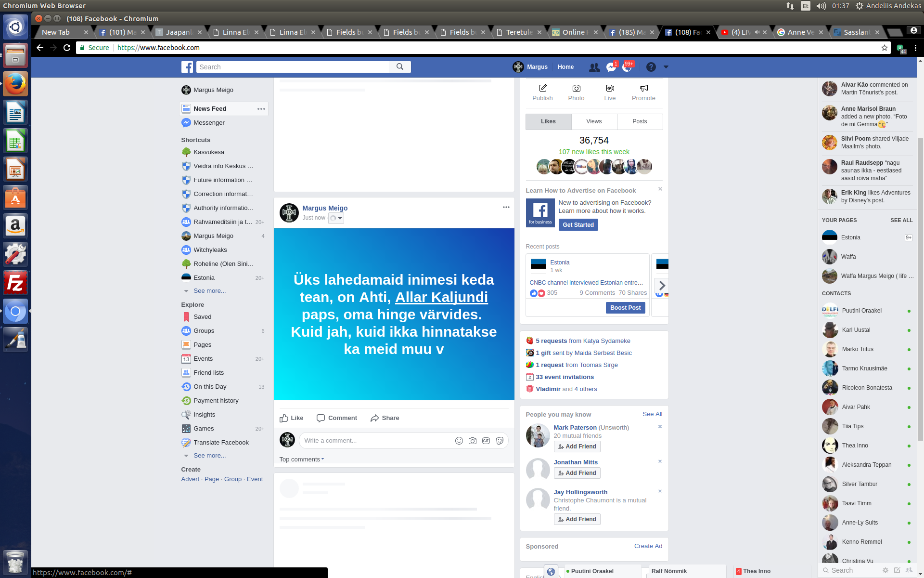Open chat options gear icon
The height and width of the screenshot is (578, 924).
[885, 570]
